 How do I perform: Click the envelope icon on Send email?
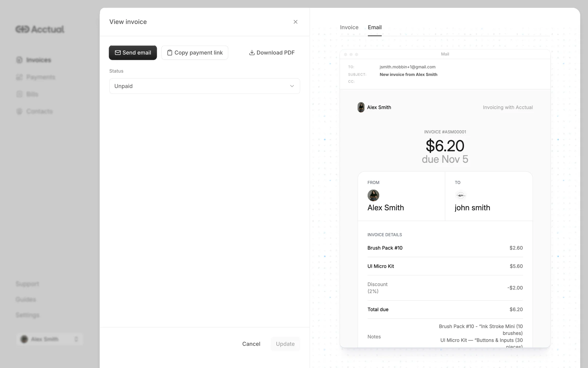118,53
